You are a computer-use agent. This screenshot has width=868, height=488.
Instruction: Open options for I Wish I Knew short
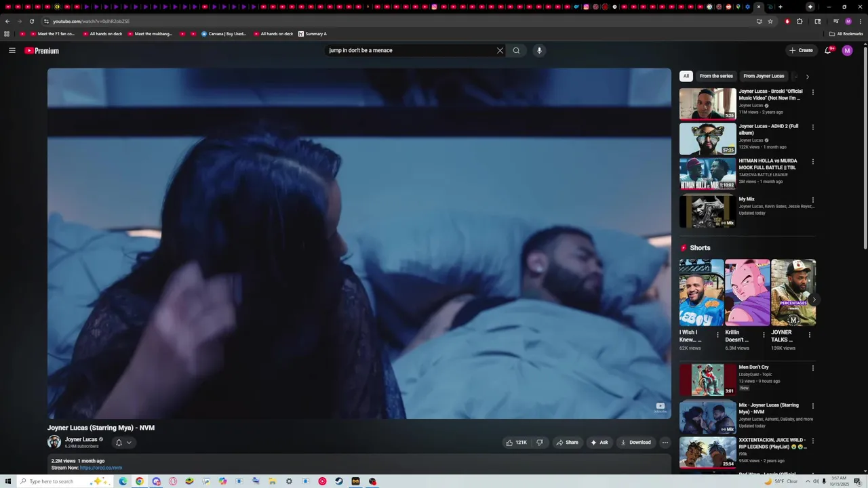tap(717, 335)
